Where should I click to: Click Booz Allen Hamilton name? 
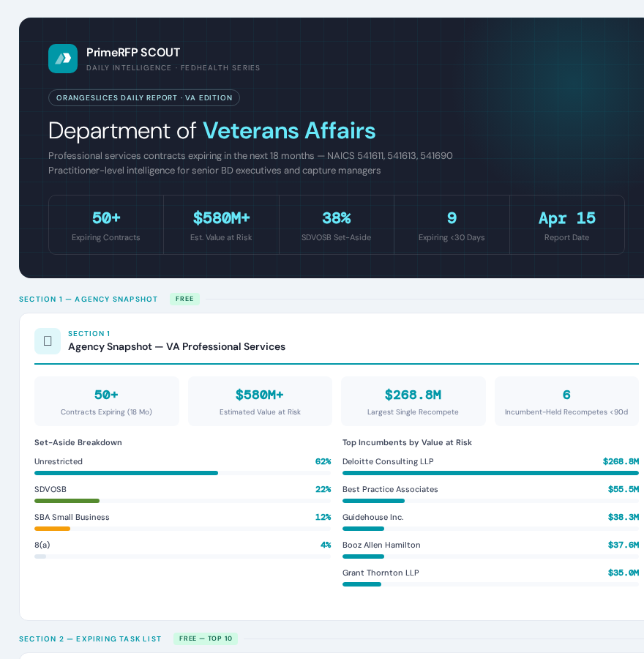click(381, 545)
